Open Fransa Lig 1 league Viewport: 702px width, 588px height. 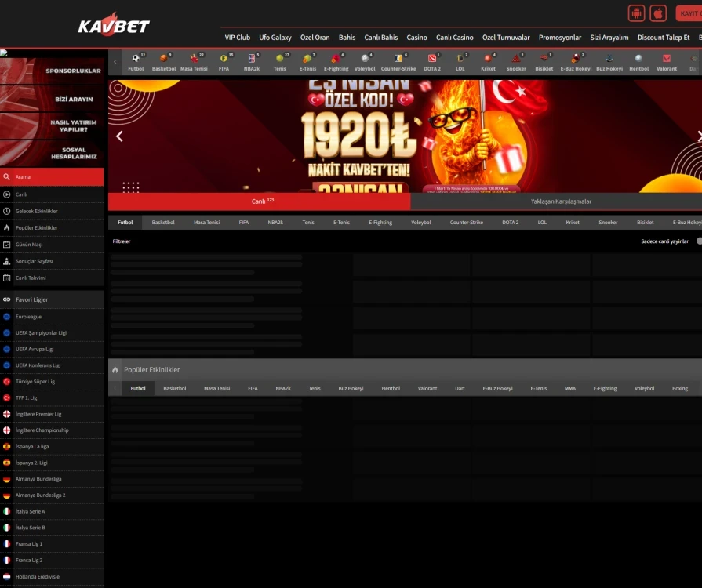(x=52, y=543)
